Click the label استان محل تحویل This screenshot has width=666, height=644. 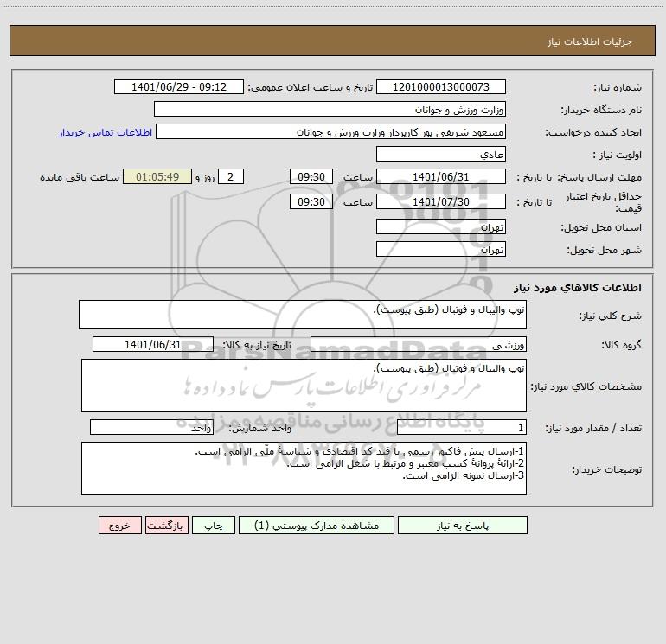pyautogui.click(x=601, y=227)
